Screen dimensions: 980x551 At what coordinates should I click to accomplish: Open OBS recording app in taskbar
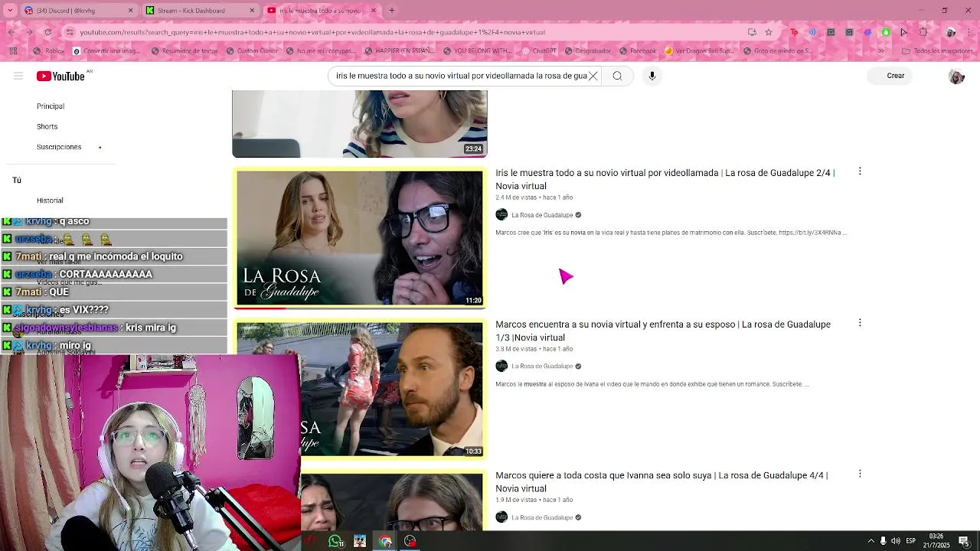(410, 541)
